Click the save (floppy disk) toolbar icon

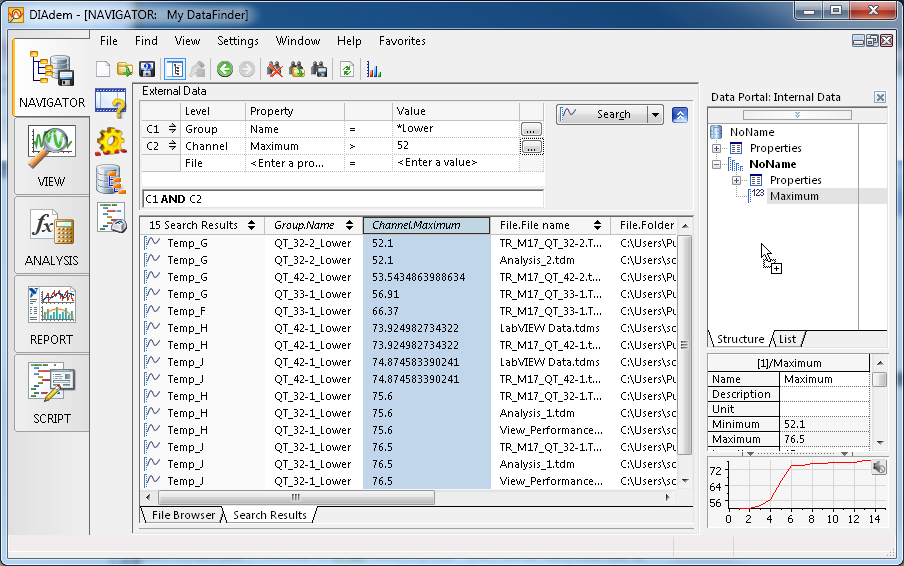147,69
